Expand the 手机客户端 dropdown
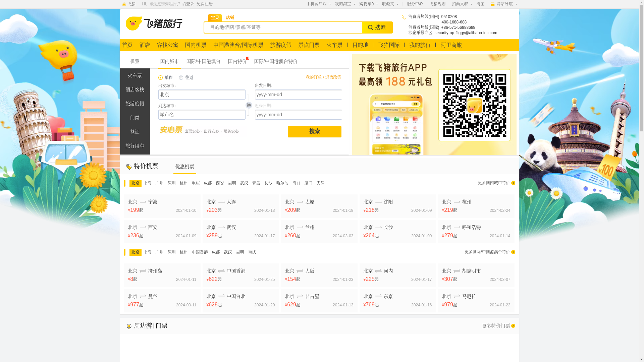 click(x=318, y=4)
